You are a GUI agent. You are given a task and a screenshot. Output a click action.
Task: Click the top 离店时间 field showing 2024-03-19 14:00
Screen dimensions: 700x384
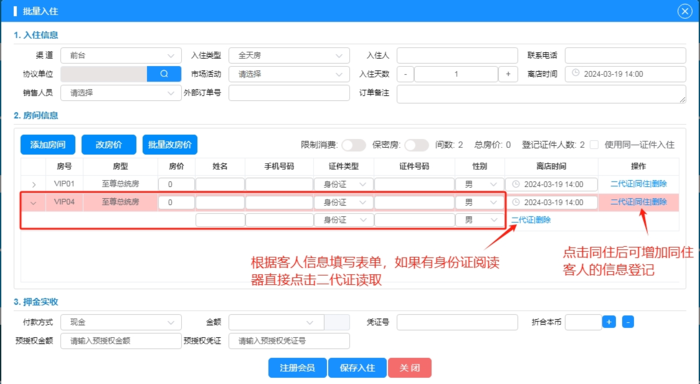625,74
